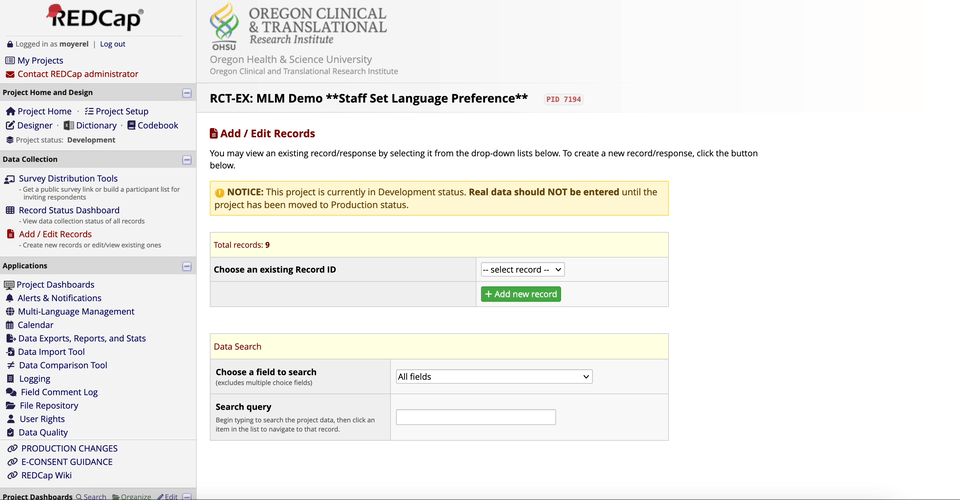Open Alerts & Notifications
Image resolution: width=960 pixels, height=500 pixels.
[59, 298]
